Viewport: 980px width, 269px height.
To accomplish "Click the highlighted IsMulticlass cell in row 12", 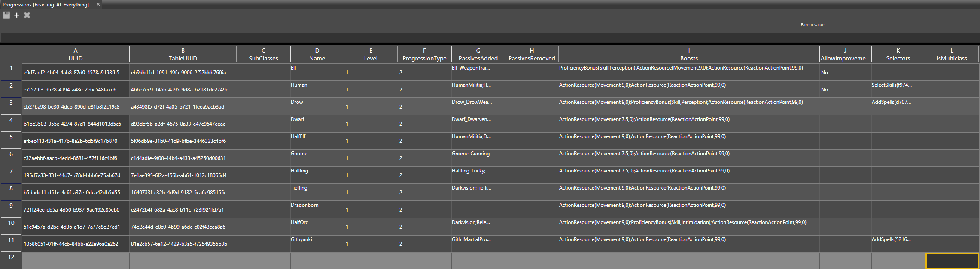I will [x=952, y=260].
